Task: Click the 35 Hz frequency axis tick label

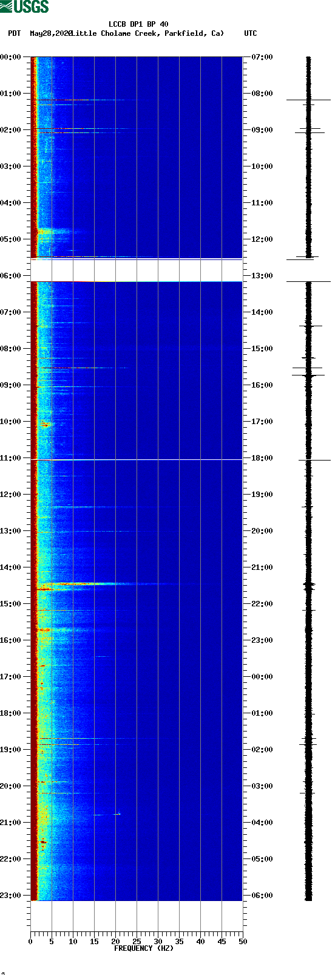Action: pyautogui.click(x=179, y=942)
